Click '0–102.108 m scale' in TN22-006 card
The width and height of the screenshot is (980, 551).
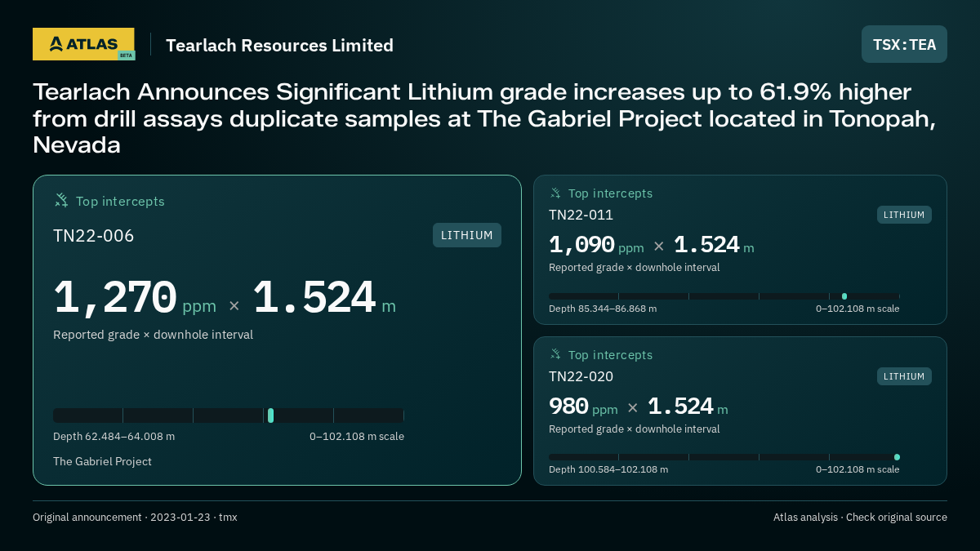coord(357,436)
